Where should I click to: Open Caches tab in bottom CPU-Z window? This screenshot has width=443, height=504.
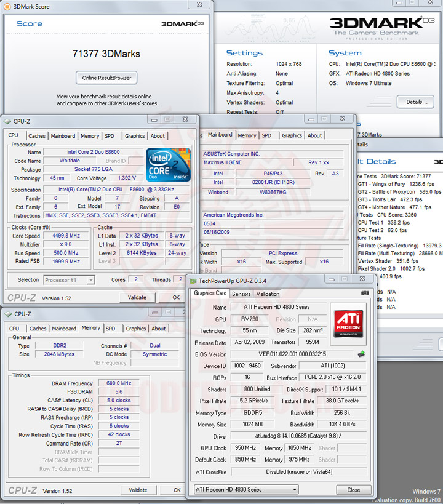[x=38, y=329]
